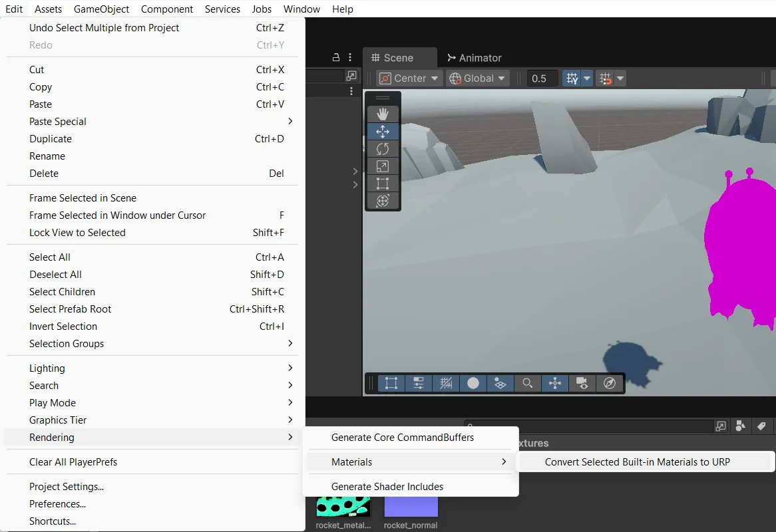Click the search-by-label tag icon
Image resolution: width=776 pixels, height=532 pixels.
(x=761, y=426)
